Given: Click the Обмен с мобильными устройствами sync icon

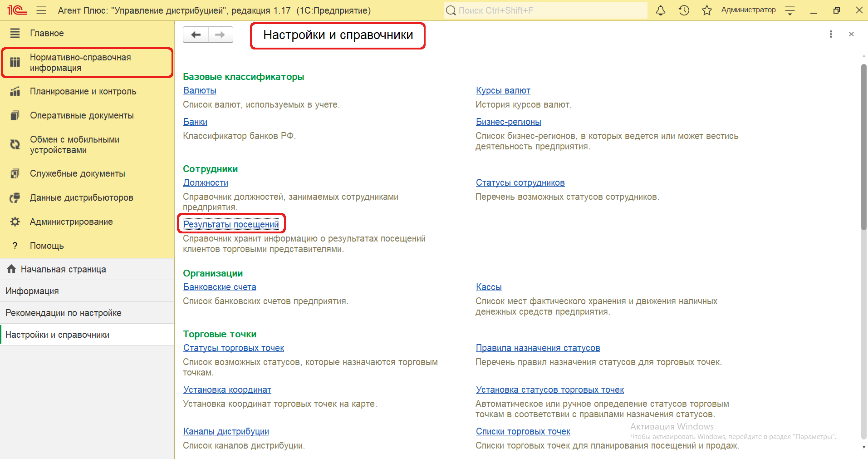Looking at the screenshot, I should tap(15, 144).
